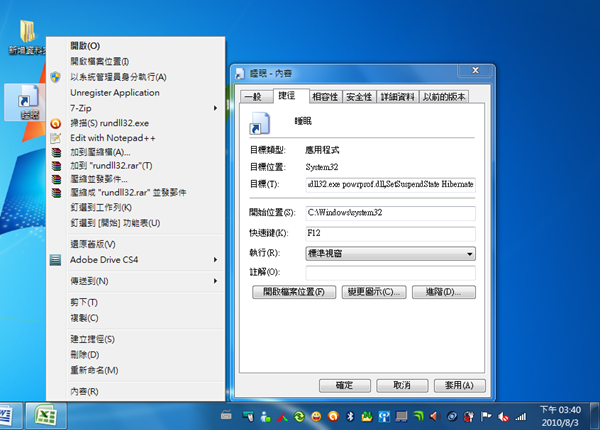This screenshot has height=430, width=600.
Task: Click the WinRAR icon beside 加到 "rundll32.rar"(T)
Action: coord(56,166)
